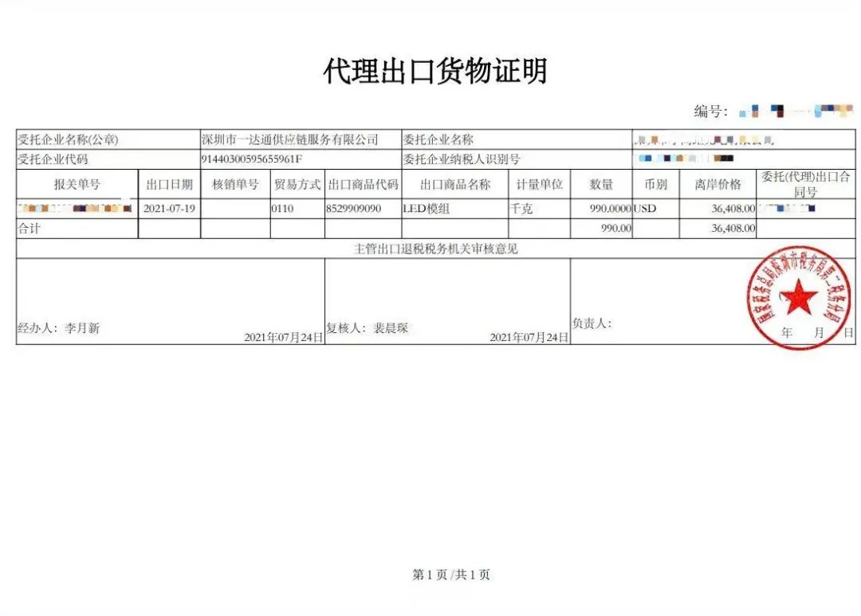Click the 委托(代理)出口合同号 header

805,184
